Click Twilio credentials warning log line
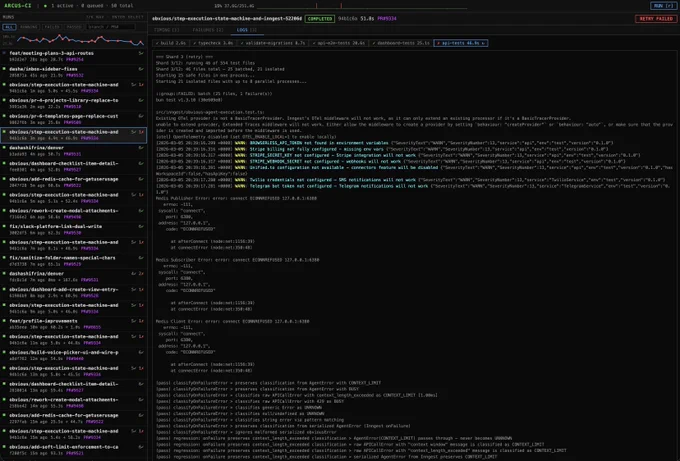Viewport: 680px width, 461px height. 410,180
